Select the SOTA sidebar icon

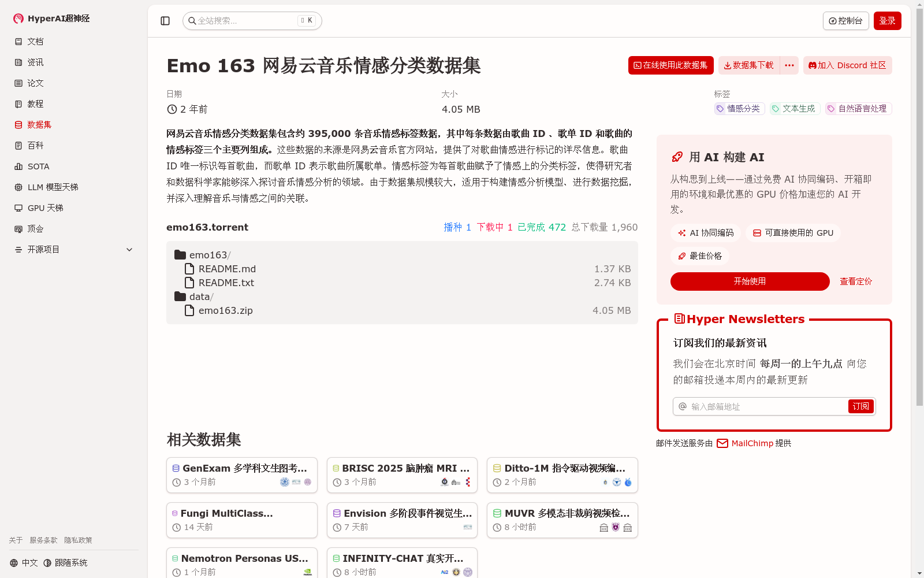tap(18, 166)
